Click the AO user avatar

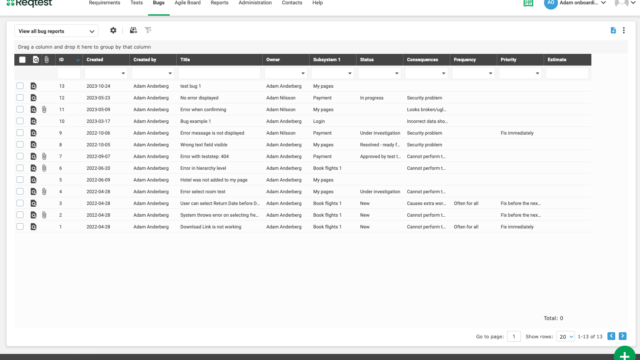(551, 3)
